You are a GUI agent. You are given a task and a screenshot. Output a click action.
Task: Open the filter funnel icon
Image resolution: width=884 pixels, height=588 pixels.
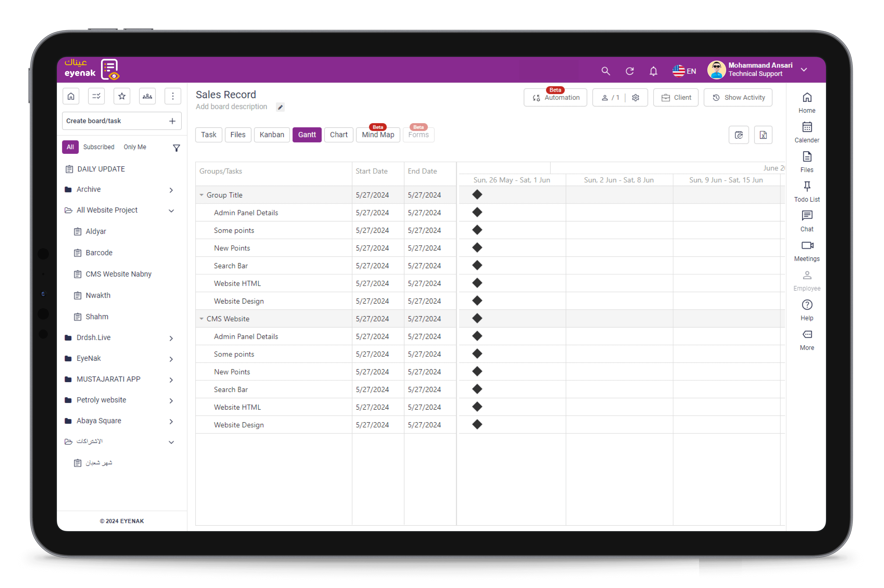point(176,148)
